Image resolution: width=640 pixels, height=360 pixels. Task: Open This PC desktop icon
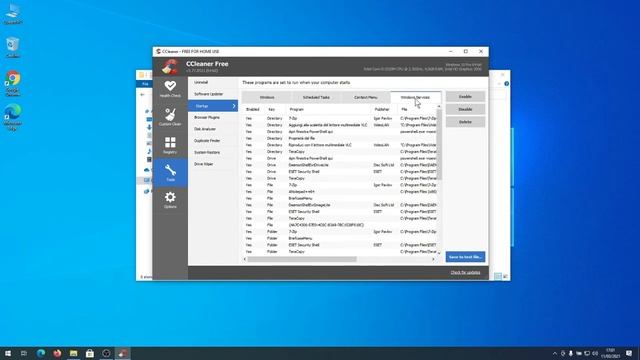click(x=13, y=14)
